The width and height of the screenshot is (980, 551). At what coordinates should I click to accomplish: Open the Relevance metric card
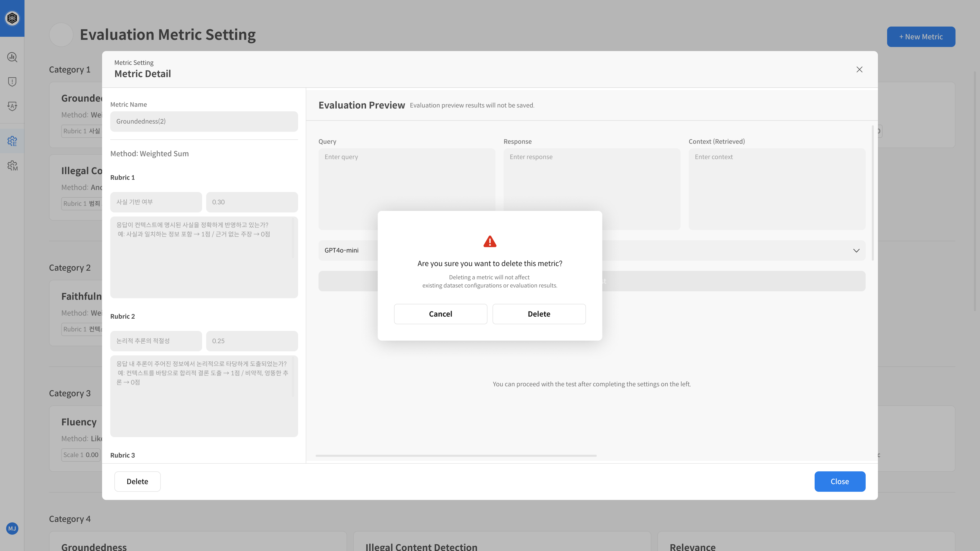806,542
